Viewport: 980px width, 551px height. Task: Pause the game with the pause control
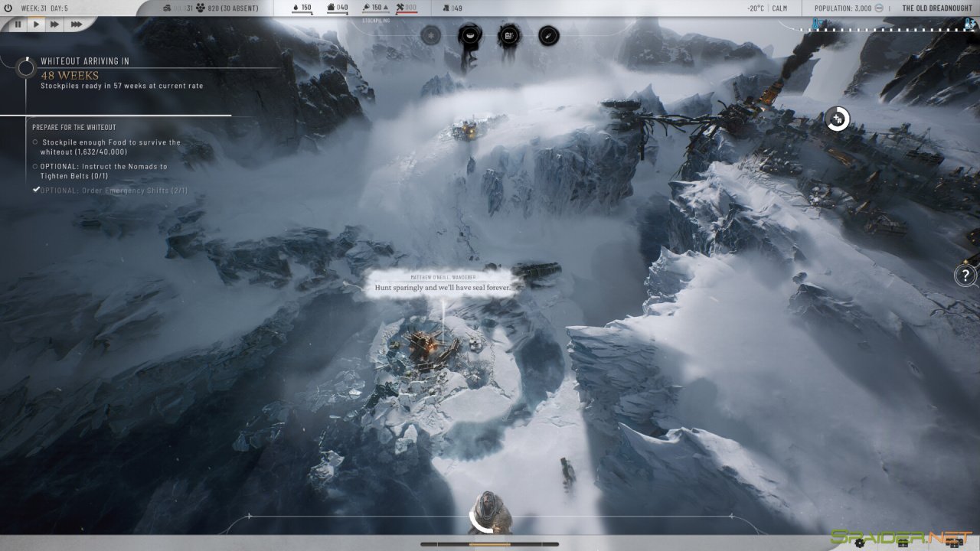pyautogui.click(x=18, y=24)
